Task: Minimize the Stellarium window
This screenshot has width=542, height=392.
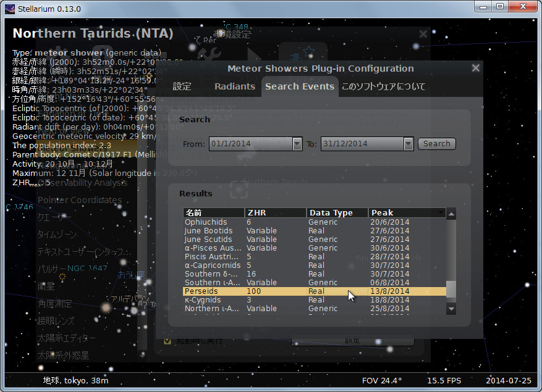Action: point(483,7)
